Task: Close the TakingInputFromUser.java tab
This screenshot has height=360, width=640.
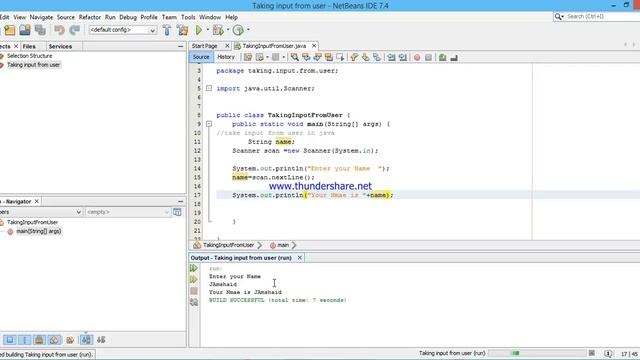Action: (x=313, y=46)
